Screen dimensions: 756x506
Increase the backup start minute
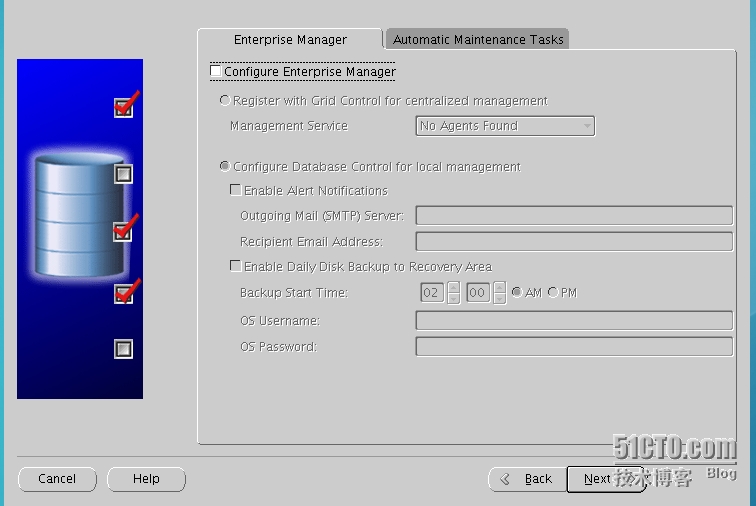(x=500, y=287)
